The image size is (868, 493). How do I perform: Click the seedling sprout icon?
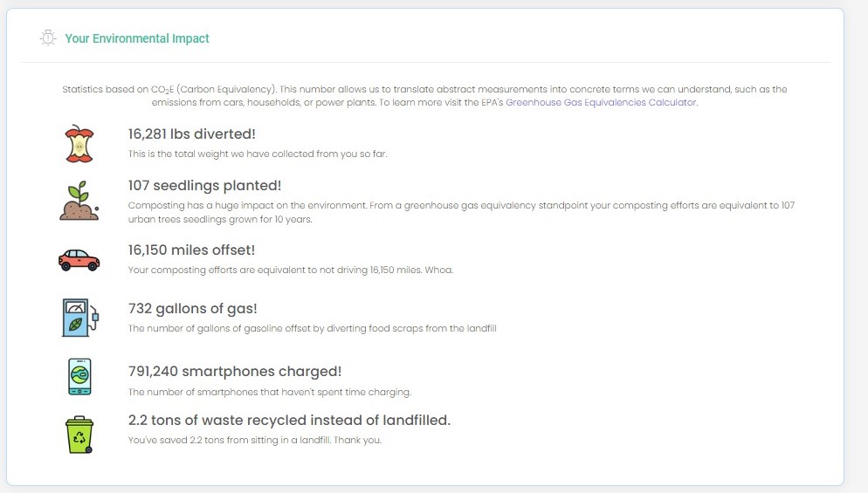(x=79, y=201)
